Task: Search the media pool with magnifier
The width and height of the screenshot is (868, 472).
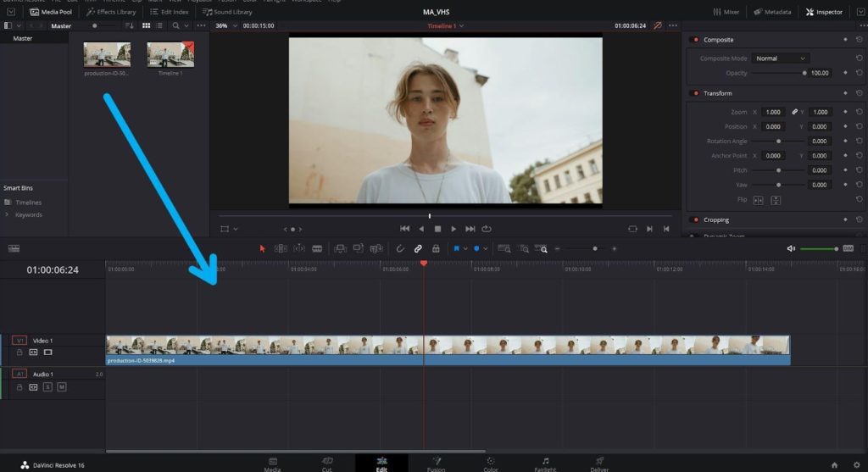Action: tap(175, 25)
